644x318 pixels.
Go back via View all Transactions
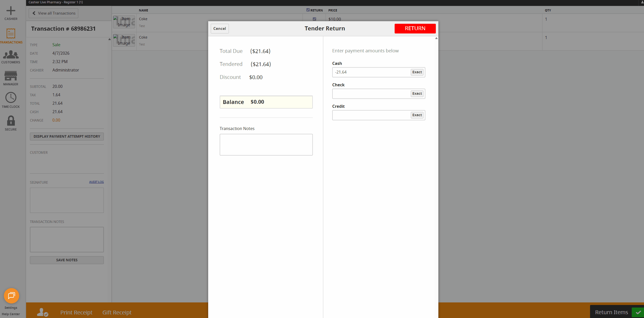(x=53, y=13)
